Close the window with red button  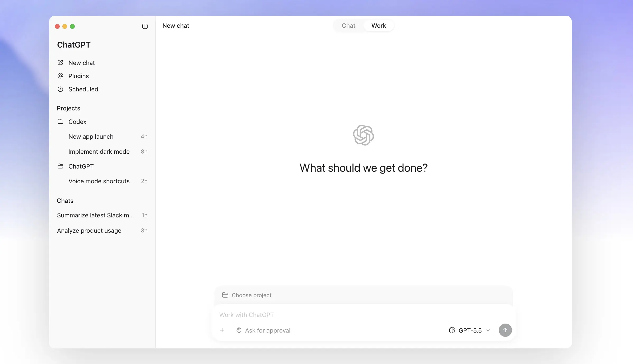[57, 26]
